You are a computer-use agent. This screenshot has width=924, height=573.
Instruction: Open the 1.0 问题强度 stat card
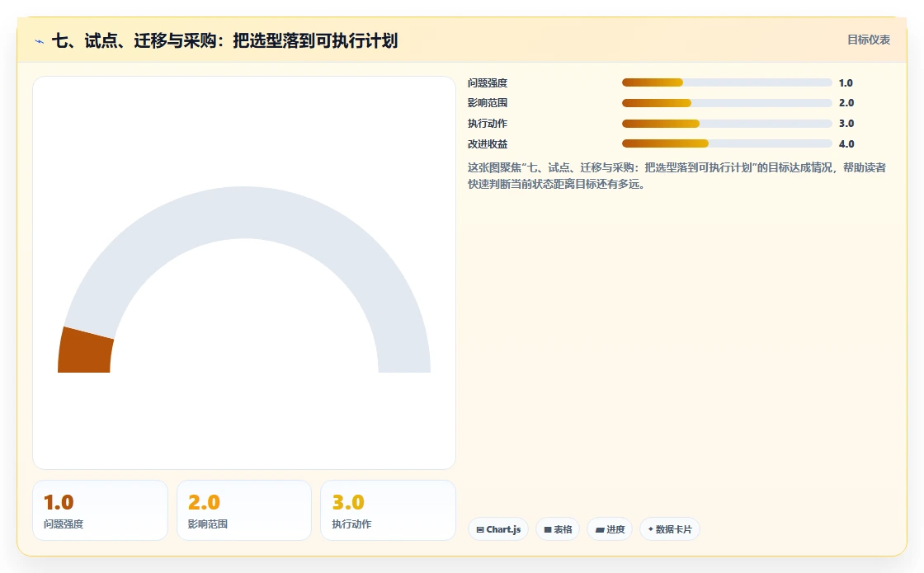tap(100, 510)
